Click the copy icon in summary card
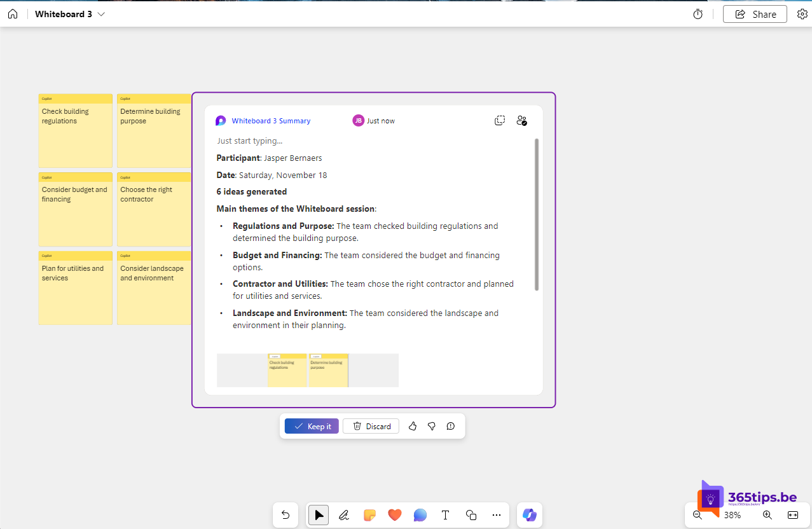The height and width of the screenshot is (529, 812). coord(500,121)
